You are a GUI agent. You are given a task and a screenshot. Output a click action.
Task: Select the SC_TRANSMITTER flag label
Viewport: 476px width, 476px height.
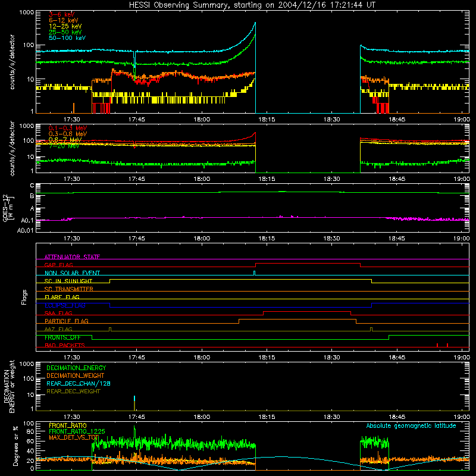69,289
